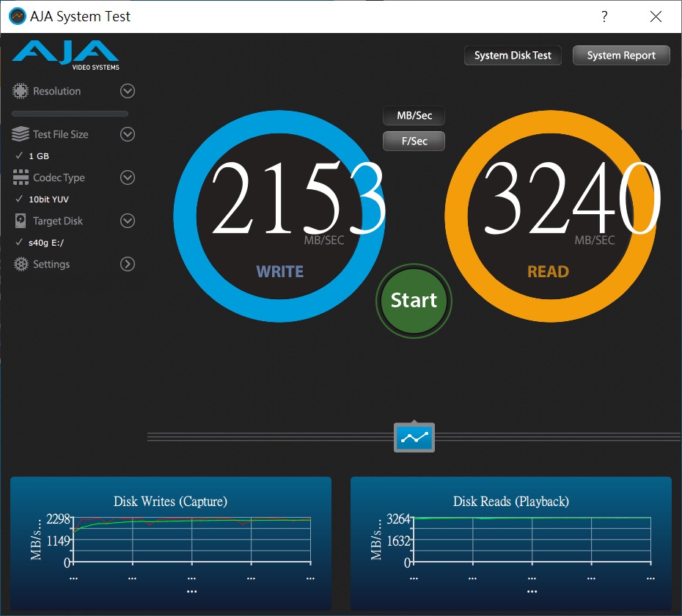
Task: Click the Disk Writes (Capture) graph
Action: 192,540
